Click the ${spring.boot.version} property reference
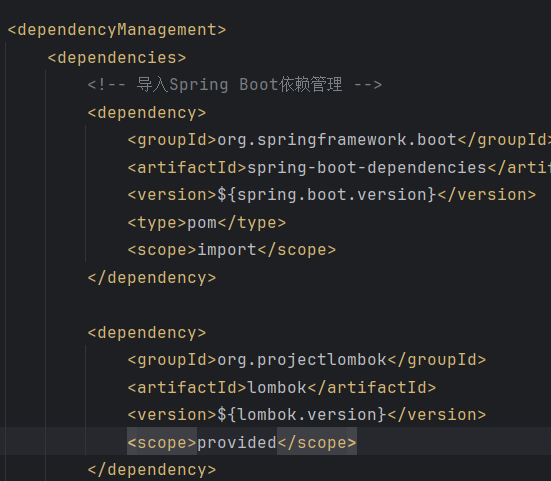551x481 pixels. (x=327, y=195)
